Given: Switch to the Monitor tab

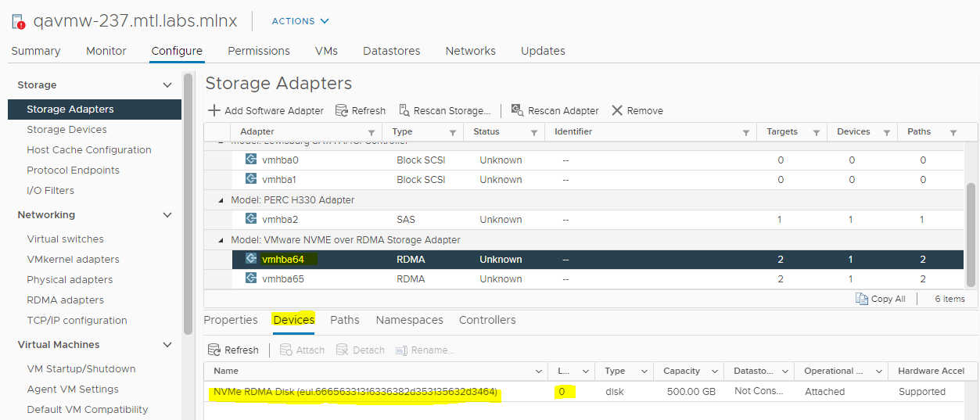Looking at the screenshot, I should point(106,51).
